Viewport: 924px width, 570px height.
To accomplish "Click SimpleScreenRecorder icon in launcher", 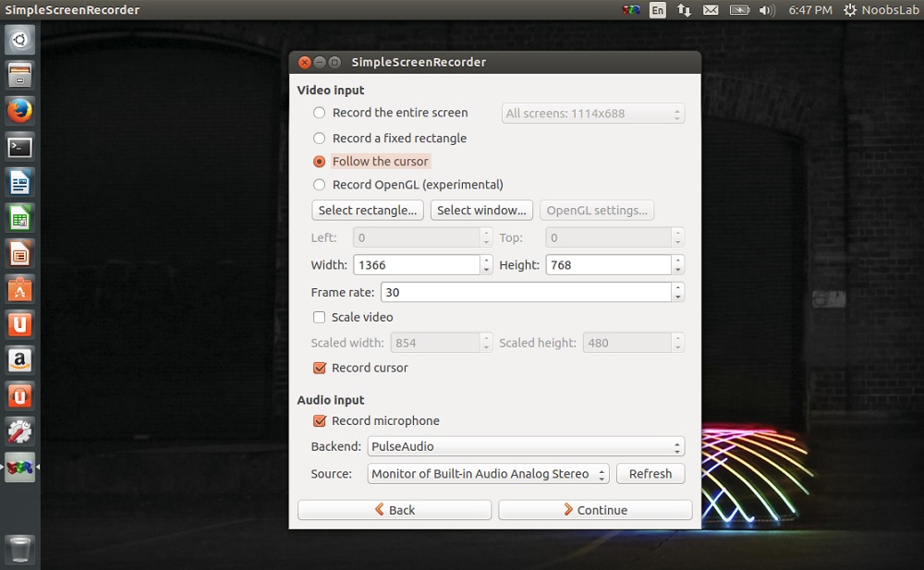I will click(x=19, y=467).
